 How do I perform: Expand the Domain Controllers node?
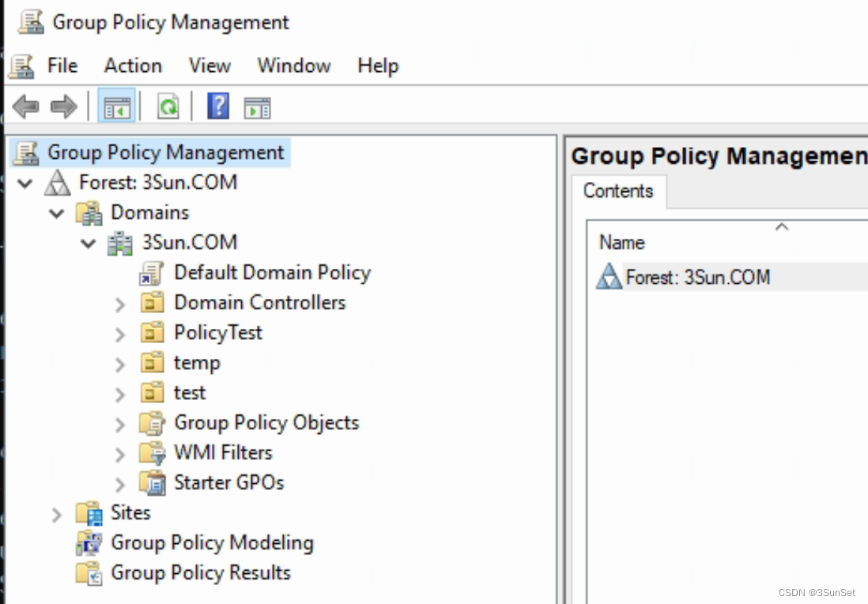[x=119, y=303]
